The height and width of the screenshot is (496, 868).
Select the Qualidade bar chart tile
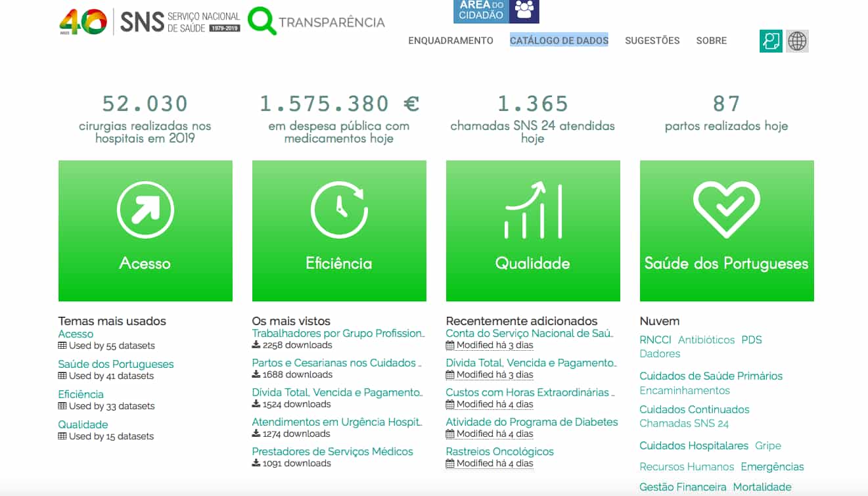[x=533, y=210]
